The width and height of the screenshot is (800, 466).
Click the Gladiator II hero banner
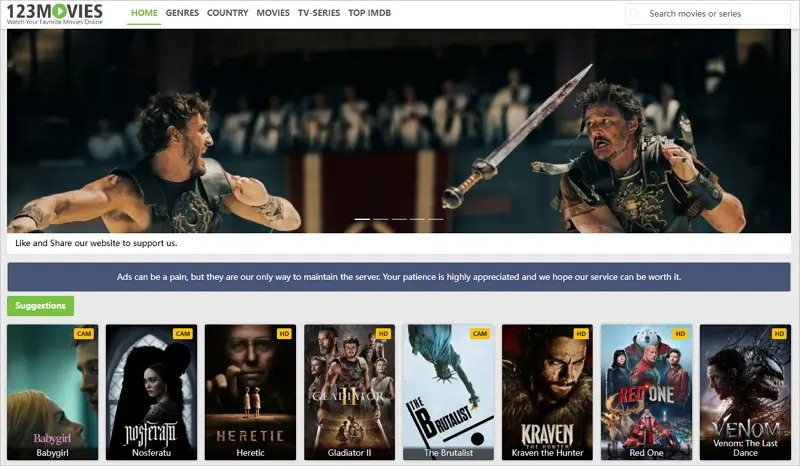point(399,131)
